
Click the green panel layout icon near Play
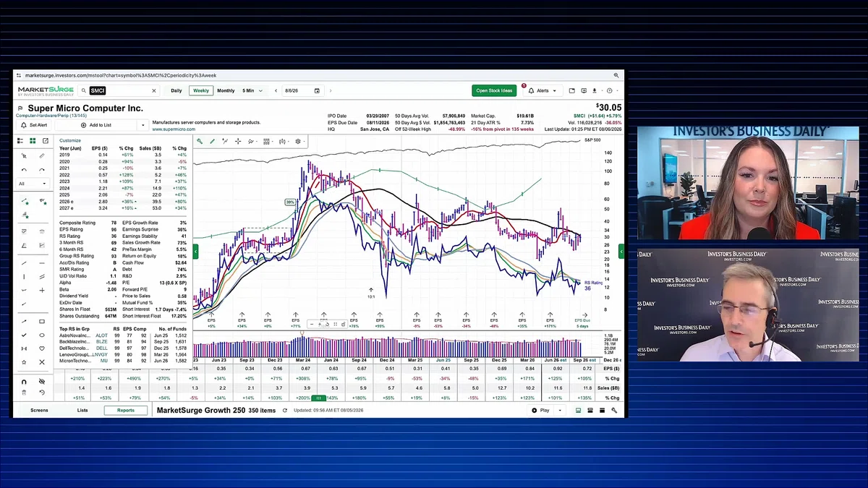pos(578,410)
